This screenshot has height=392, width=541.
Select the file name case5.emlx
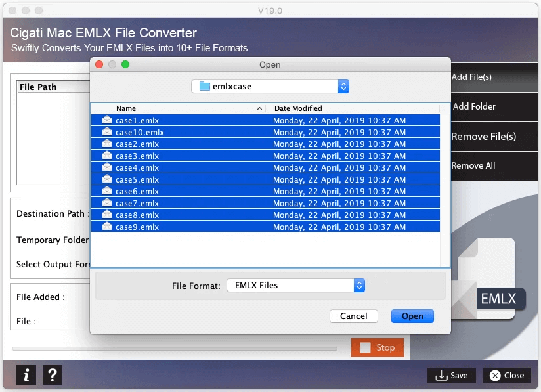(x=137, y=179)
